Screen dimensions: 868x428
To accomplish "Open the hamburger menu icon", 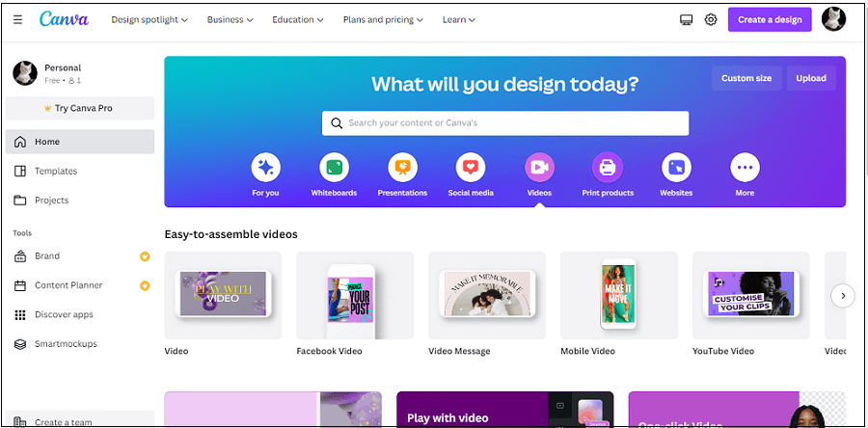I will coord(17,20).
